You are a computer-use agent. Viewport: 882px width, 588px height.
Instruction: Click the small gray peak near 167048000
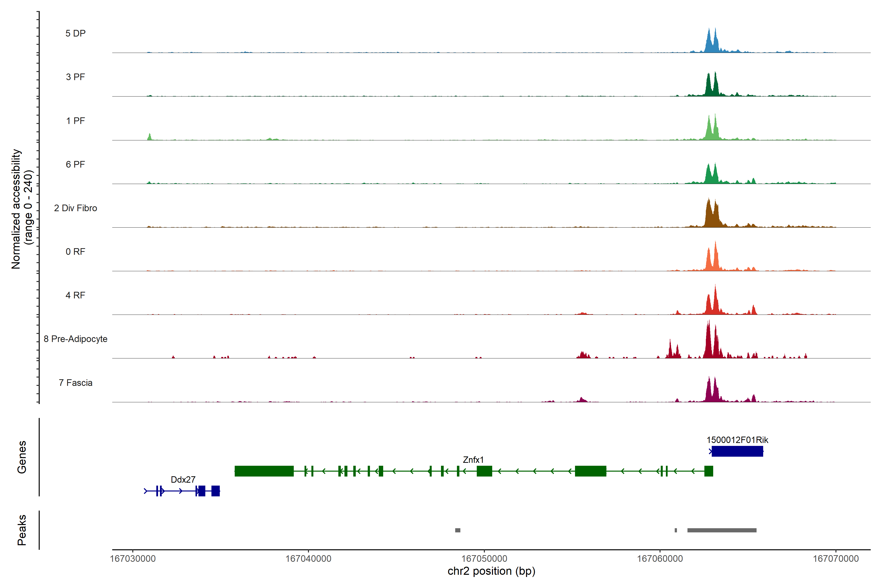457,530
